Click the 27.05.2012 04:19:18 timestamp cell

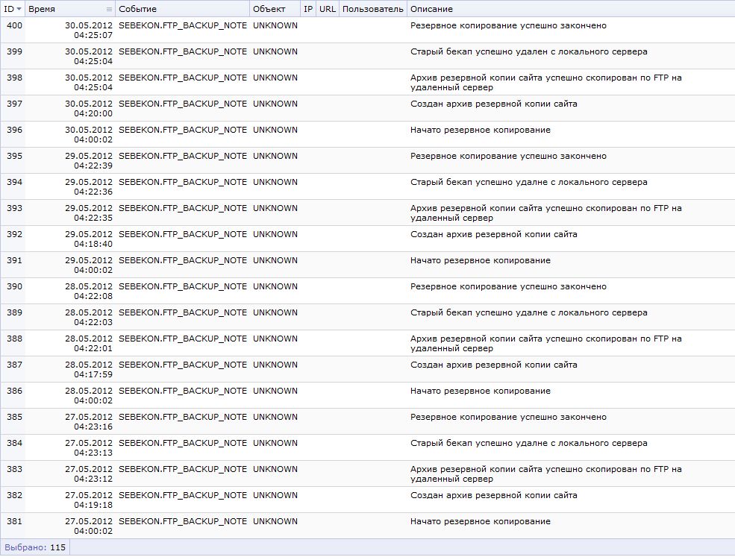pyautogui.click(x=88, y=500)
